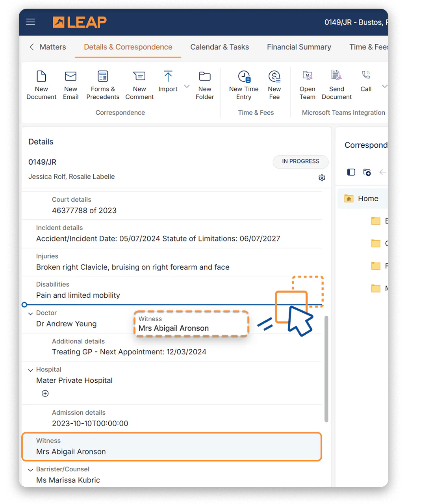Create a New Document
This screenshot has width=430, height=504.
coord(41,85)
